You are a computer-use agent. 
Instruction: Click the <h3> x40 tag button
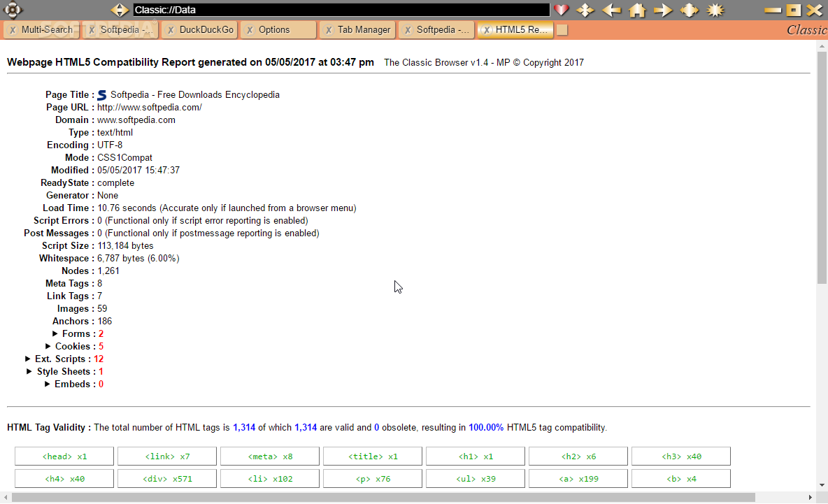(x=681, y=456)
